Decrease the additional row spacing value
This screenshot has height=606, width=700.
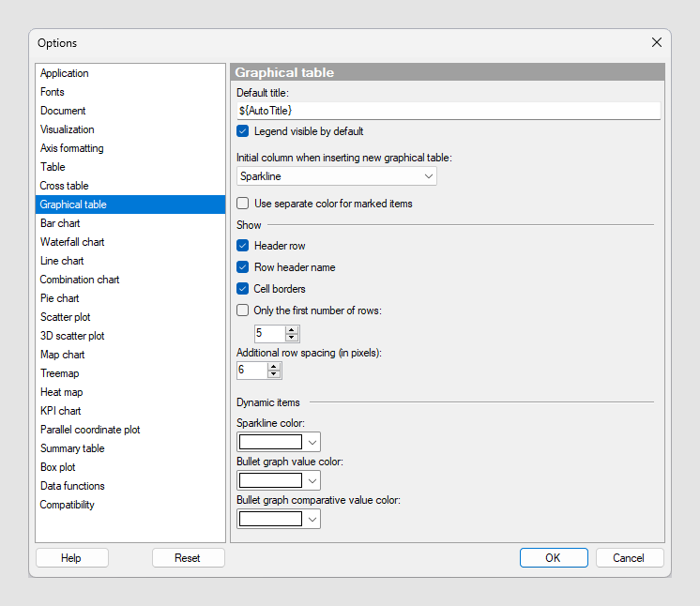(x=274, y=374)
